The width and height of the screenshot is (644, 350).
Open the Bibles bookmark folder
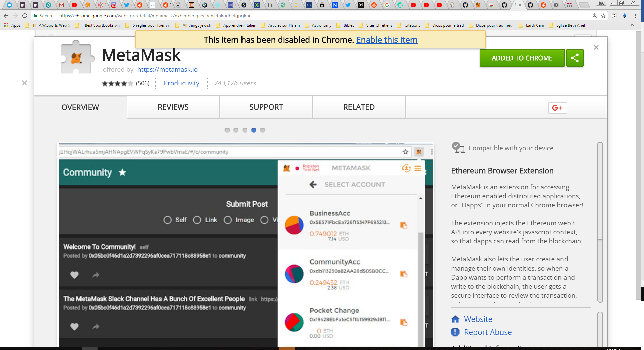click(x=345, y=25)
